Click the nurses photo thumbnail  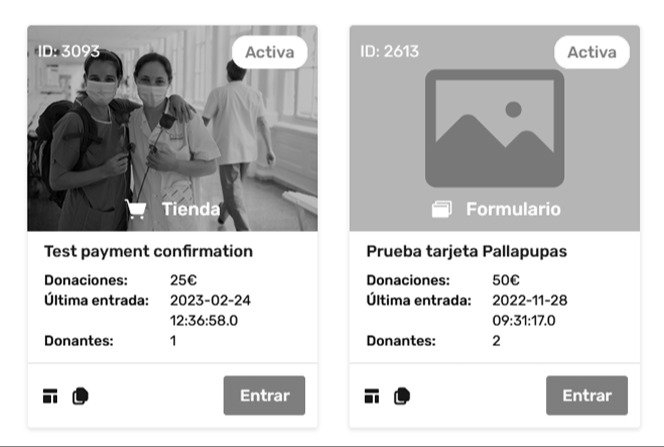coord(172,128)
